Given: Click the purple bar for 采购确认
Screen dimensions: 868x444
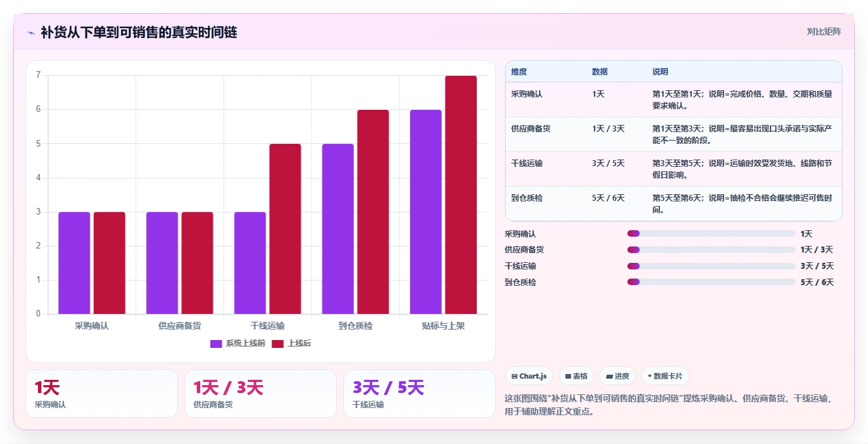Looking at the screenshot, I should pyautogui.click(x=74, y=263).
